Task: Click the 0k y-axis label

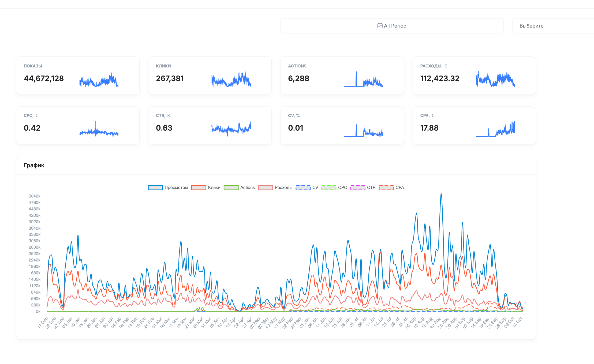Action: click(38, 312)
